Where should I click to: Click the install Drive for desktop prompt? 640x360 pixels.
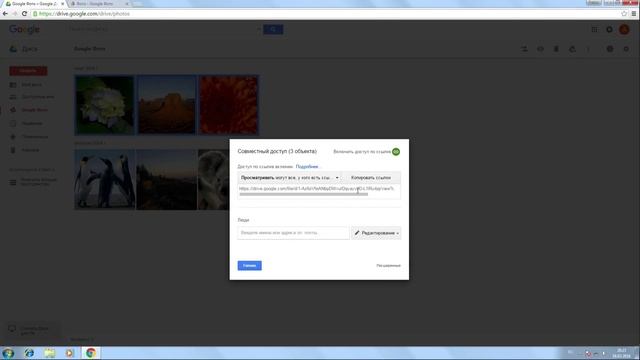pyautogui.click(x=33, y=330)
